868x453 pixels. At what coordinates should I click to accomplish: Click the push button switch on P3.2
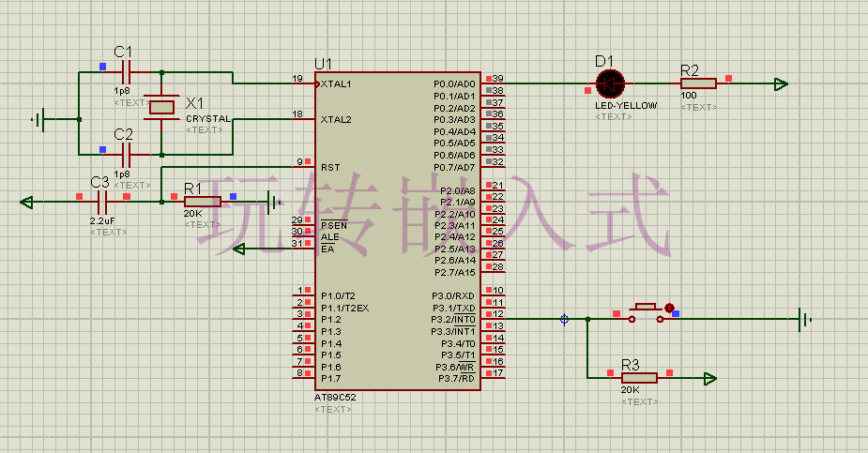click(646, 313)
